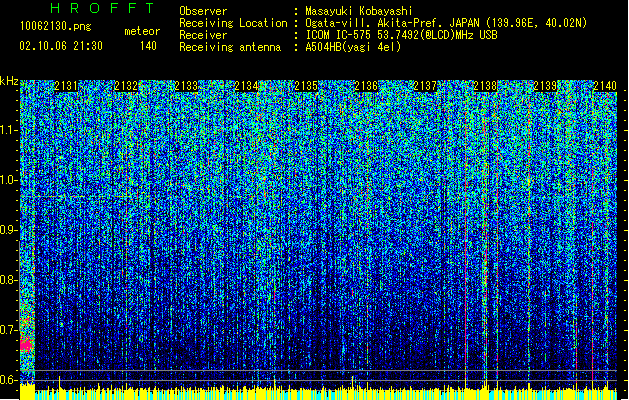Click the Receiving antenna label
Image resolution: width=629 pixels, height=400 pixels.
pyautogui.click(x=230, y=47)
